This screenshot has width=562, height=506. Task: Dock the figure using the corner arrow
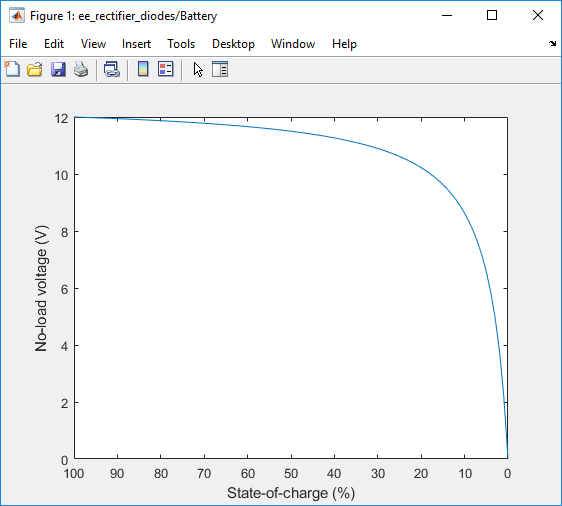coord(552,44)
